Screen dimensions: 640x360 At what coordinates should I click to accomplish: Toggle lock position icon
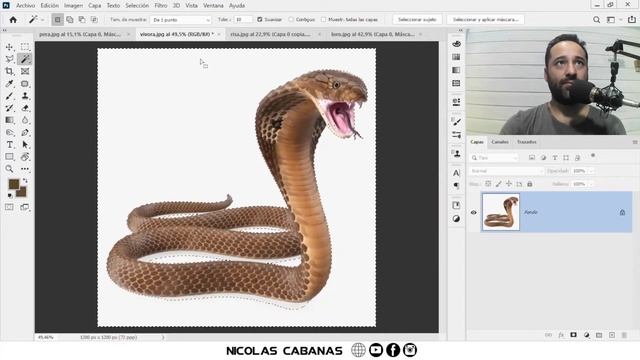[x=509, y=184]
